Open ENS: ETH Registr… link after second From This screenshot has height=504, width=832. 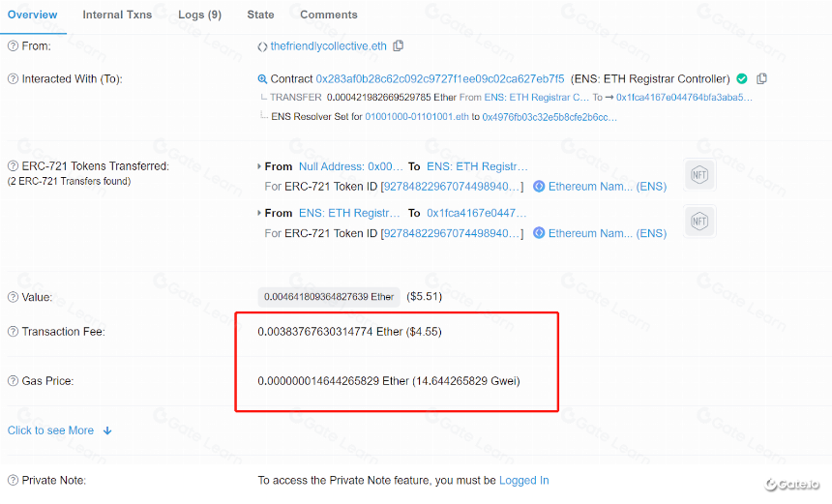(349, 213)
